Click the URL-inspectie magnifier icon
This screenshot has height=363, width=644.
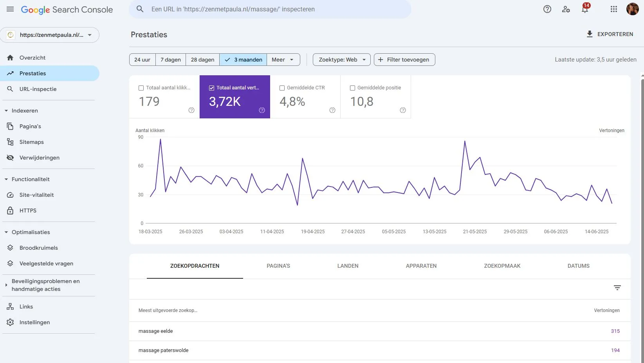(x=10, y=89)
